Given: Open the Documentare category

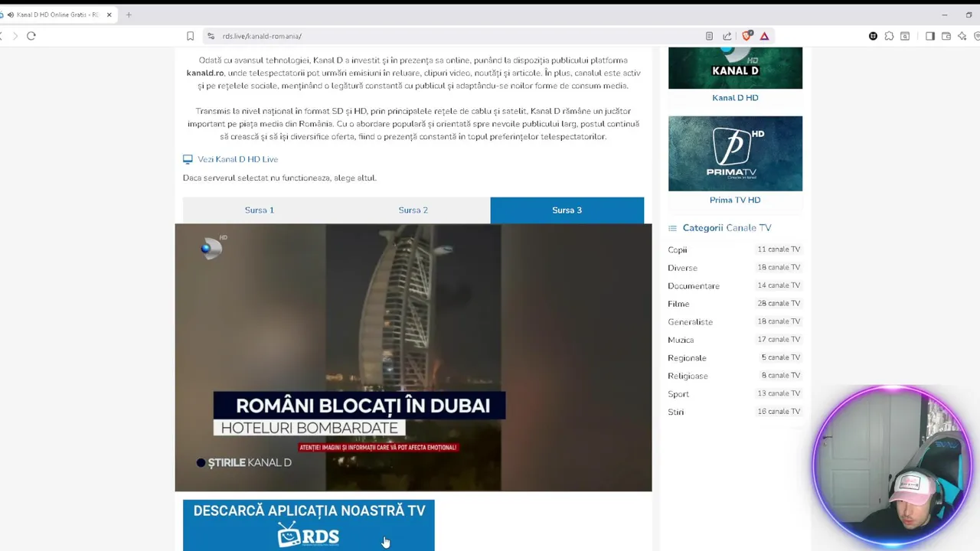Looking at the screenshot, I should [x=694, y=286].
